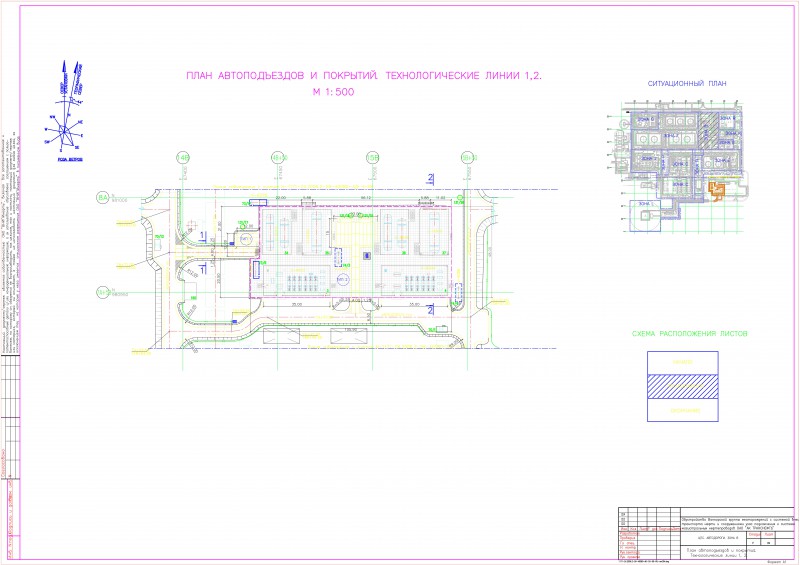Screen dimensions: 800x565
Task: Click the grid axis bubble 'ВА'
Action: pos(103,197)
